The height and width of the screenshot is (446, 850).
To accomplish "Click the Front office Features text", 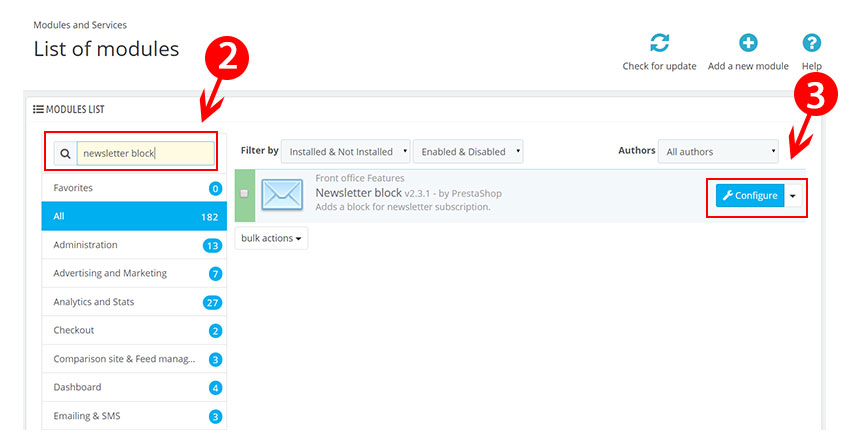I will (x=360, y=178).
